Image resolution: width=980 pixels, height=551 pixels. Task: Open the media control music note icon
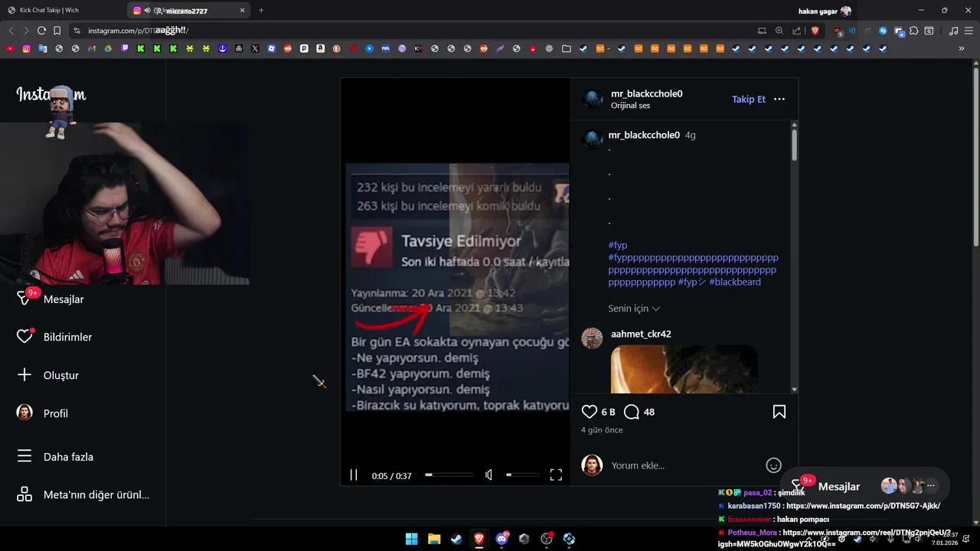[x=953, y=31]
